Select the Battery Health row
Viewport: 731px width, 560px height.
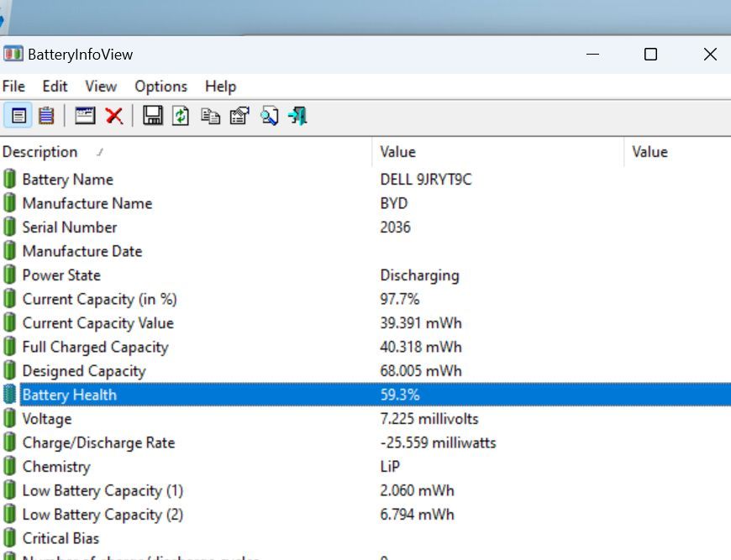[x=69, y=395]
